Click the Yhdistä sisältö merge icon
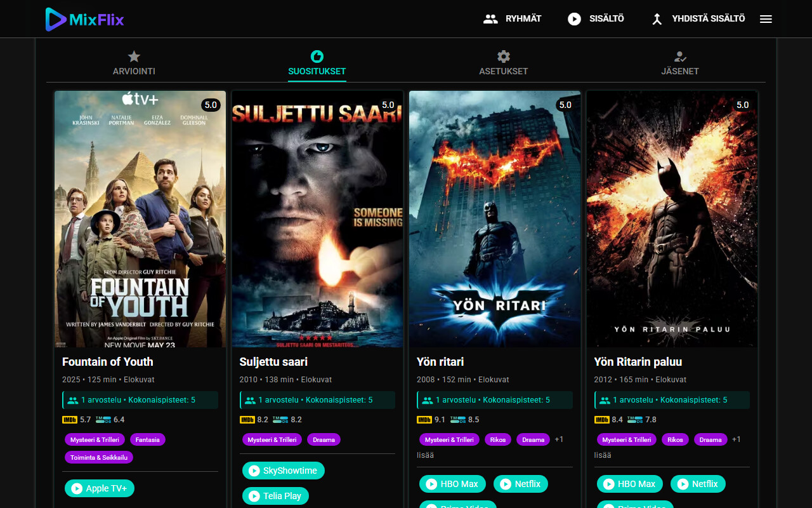Viewport: 812px width, 508px height. pyautogui.click(x=657, y=19)
